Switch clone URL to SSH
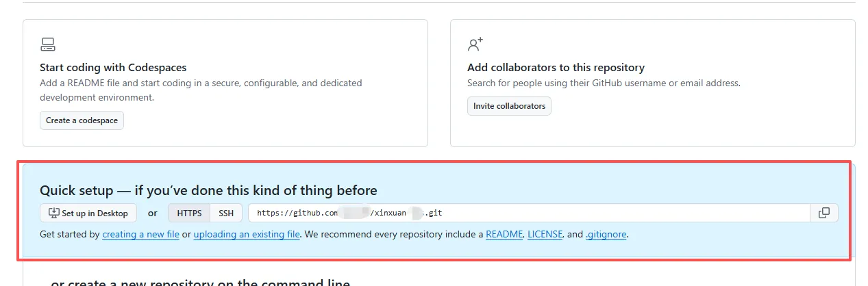Viewport: 868px width, 286px height. click(226, 213)
